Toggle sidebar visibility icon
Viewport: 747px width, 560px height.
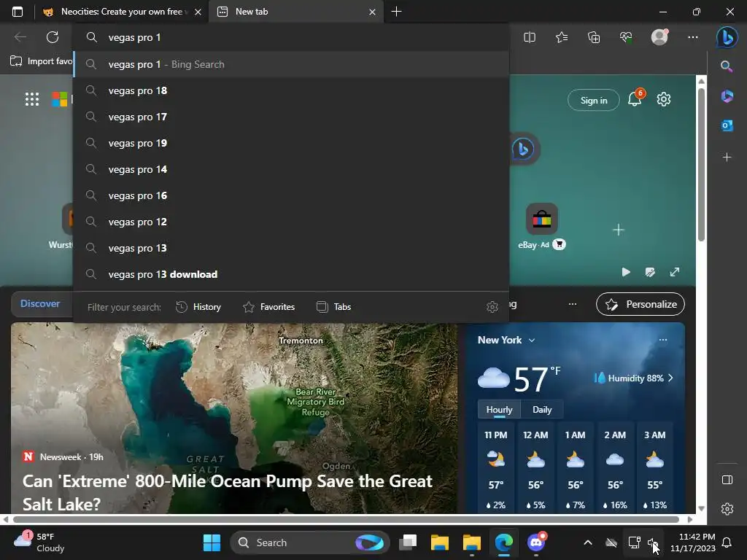tap(727, 480)
